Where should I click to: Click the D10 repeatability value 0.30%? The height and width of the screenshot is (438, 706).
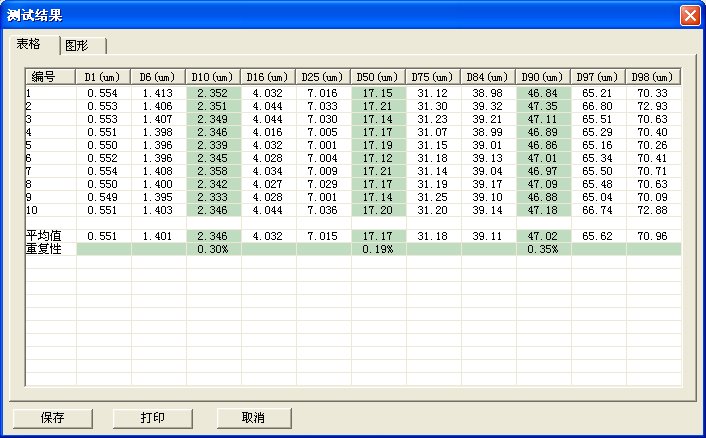pos(213,249)
